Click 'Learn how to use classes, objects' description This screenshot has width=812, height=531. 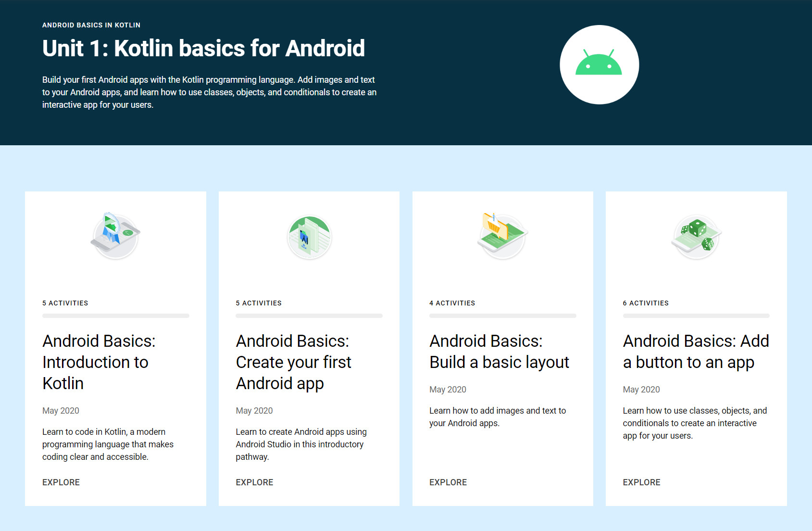(x=695, y=423)
